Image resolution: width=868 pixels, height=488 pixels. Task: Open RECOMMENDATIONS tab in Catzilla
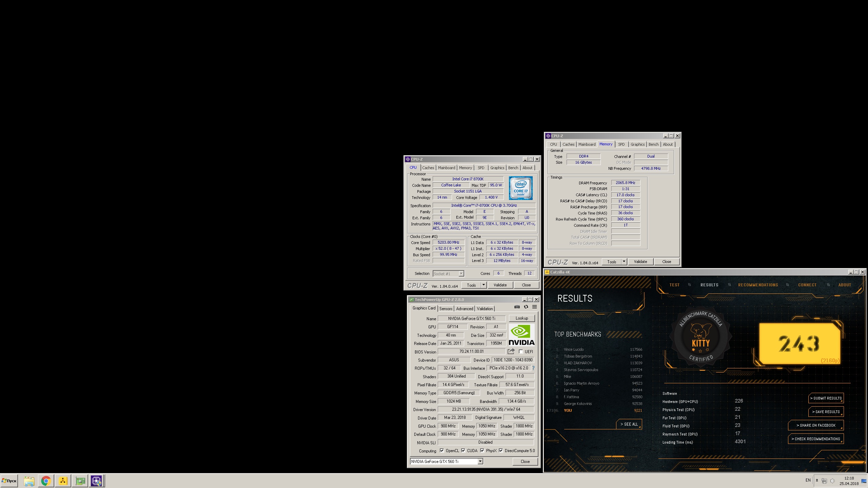click(x=758, y=285)
